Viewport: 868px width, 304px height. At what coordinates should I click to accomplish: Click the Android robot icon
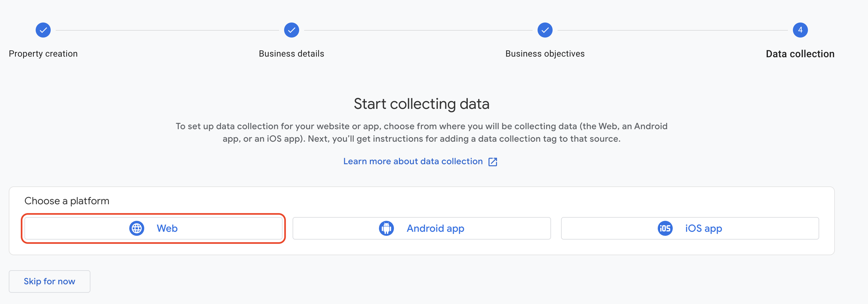click(x=386, y=228)
